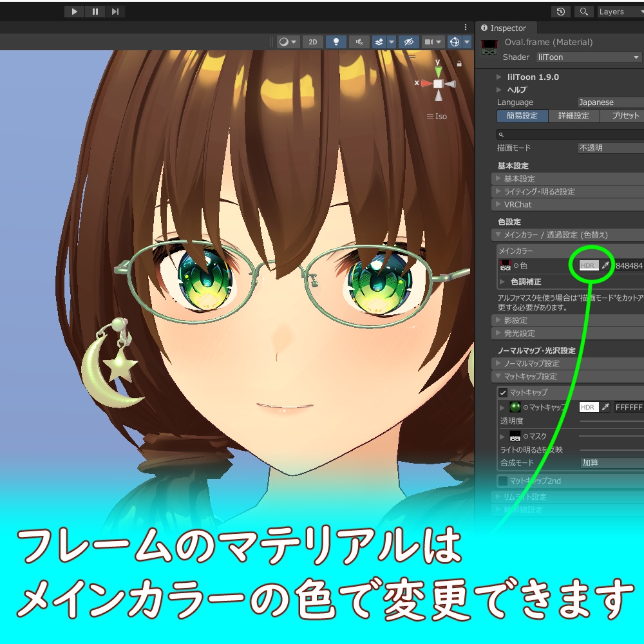Toggle scene lighting with the light bulb icon
Viewport: 644px width, 644px height.
point(336,41)
